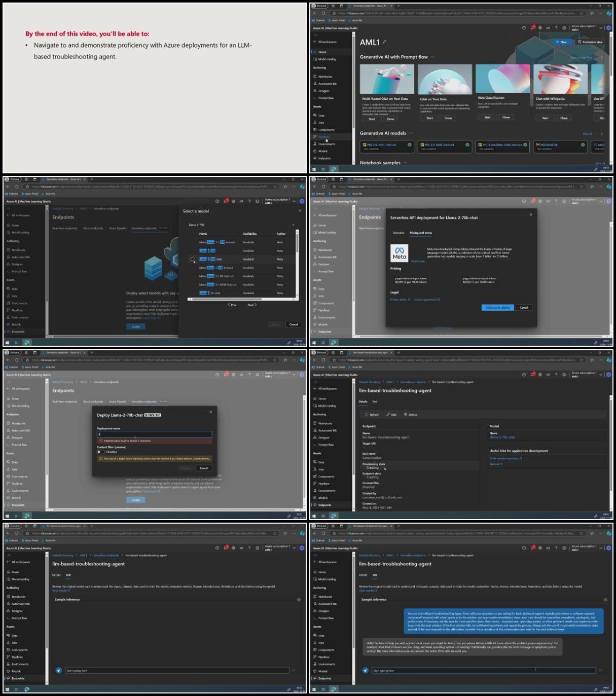The width and height of the screenshot is (616, 696).
Task: Open Real-time endpoints tab in Select a model frame
Action: click(x=65, y=228)
